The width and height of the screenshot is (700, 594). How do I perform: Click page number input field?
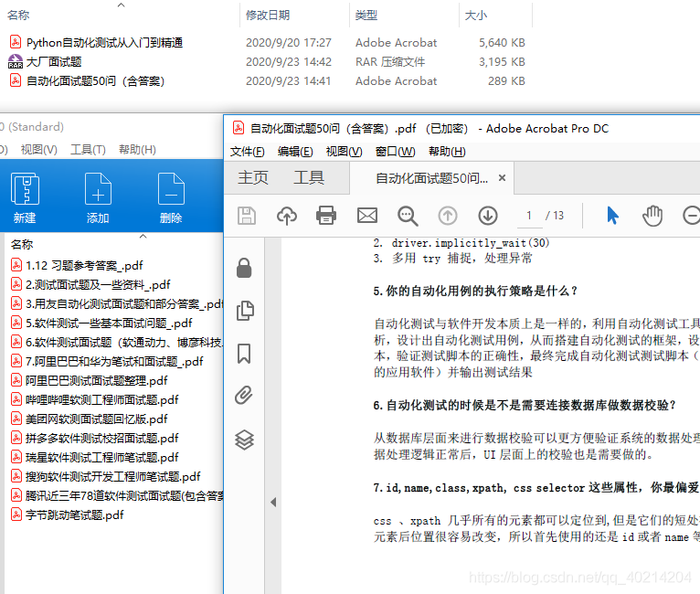click(x=529, y=216)
